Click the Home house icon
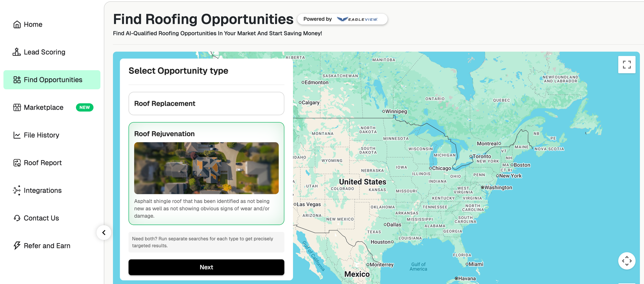The image size is (644, 284). click(x=17, y=24)
